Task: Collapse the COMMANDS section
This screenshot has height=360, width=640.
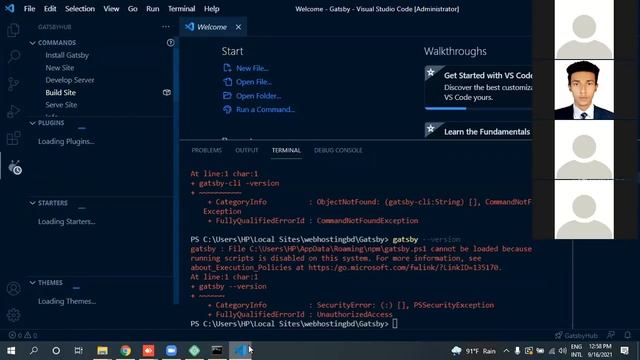Action: (x=33, y=43)
